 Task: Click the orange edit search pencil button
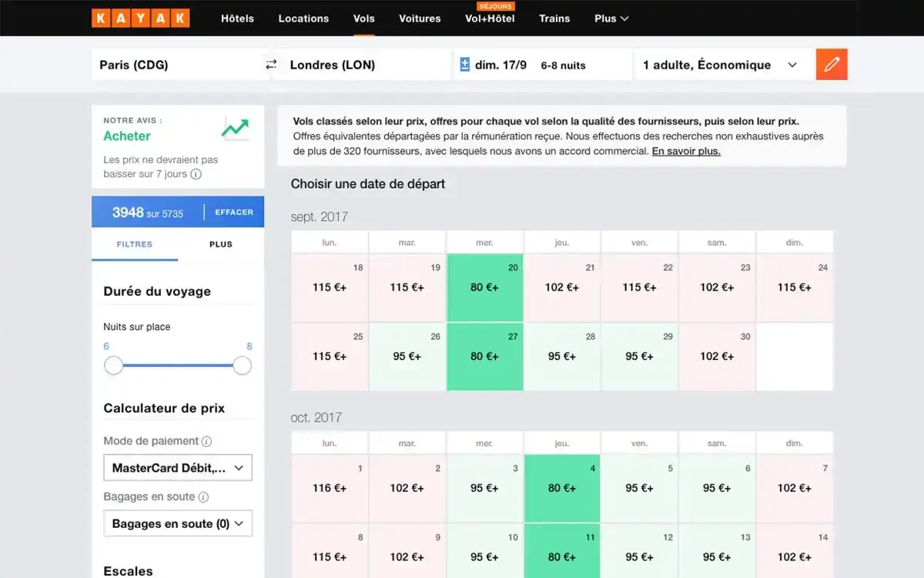click(x=832, y=65)
